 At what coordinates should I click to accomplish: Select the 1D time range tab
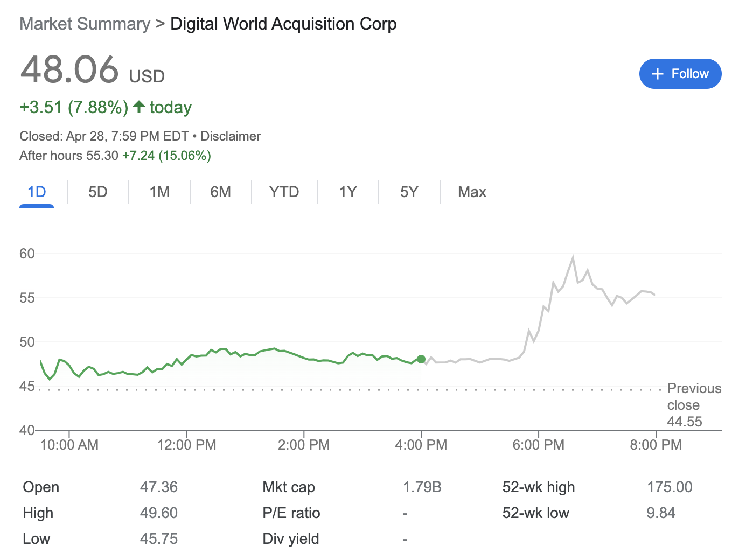(x=37, y=192)
